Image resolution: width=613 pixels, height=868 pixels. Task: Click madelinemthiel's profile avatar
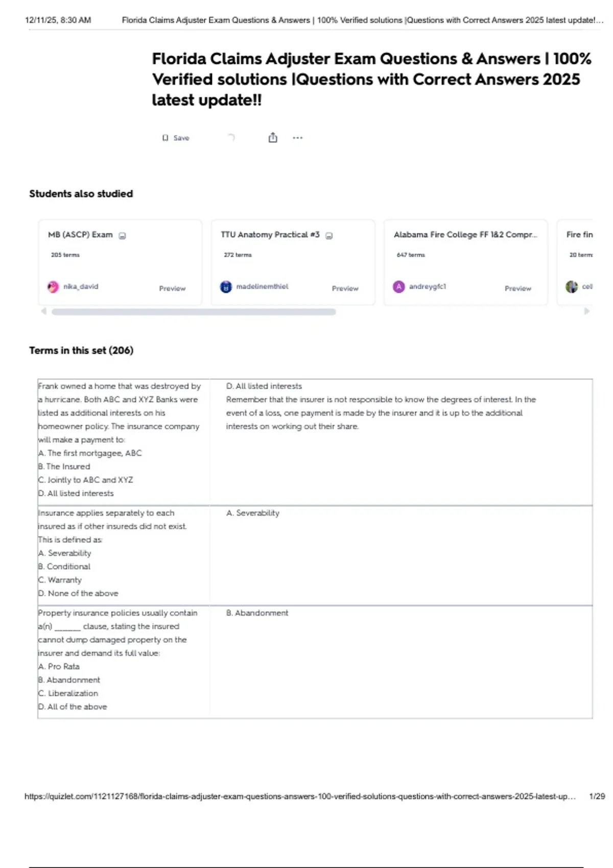(226, 287)
